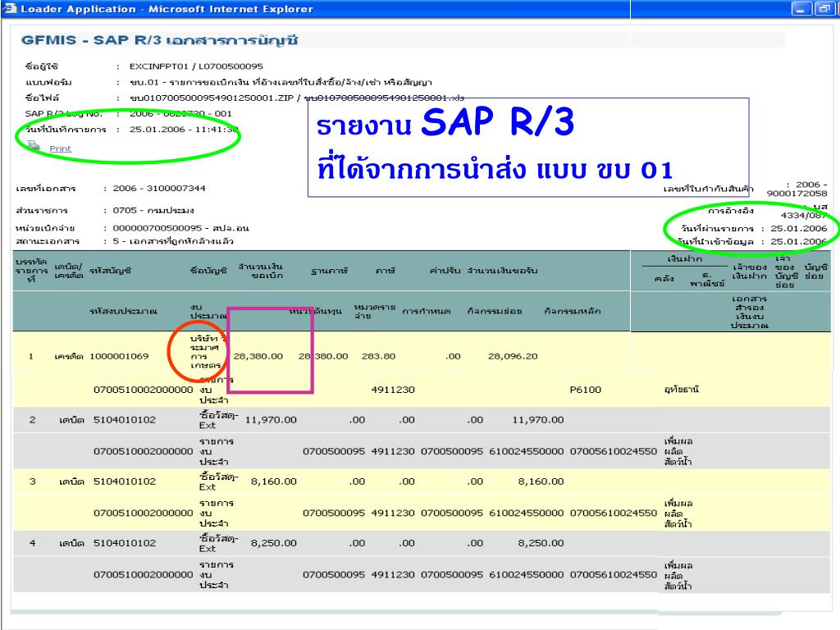
Task: Click the ฐานภาษี column header
Action: pyautogui.click(x=329, y=271)
